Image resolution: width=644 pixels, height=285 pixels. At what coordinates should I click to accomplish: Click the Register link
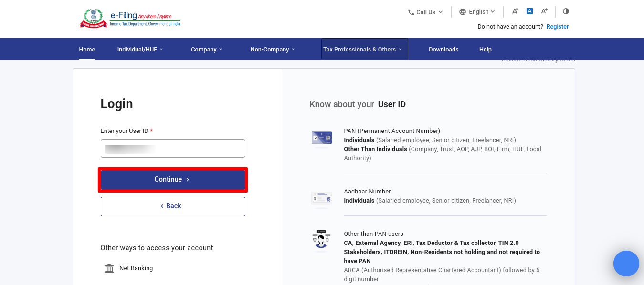point(558,27)
